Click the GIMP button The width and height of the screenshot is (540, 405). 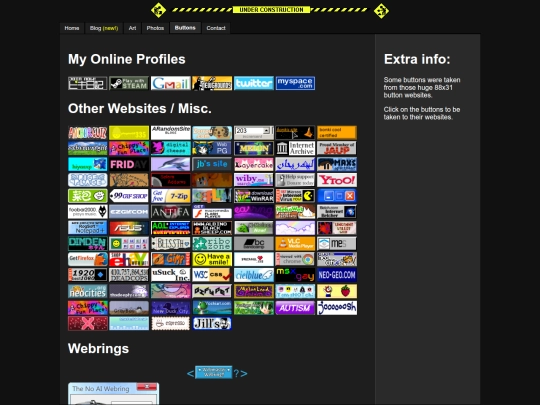tap(170, 259)
